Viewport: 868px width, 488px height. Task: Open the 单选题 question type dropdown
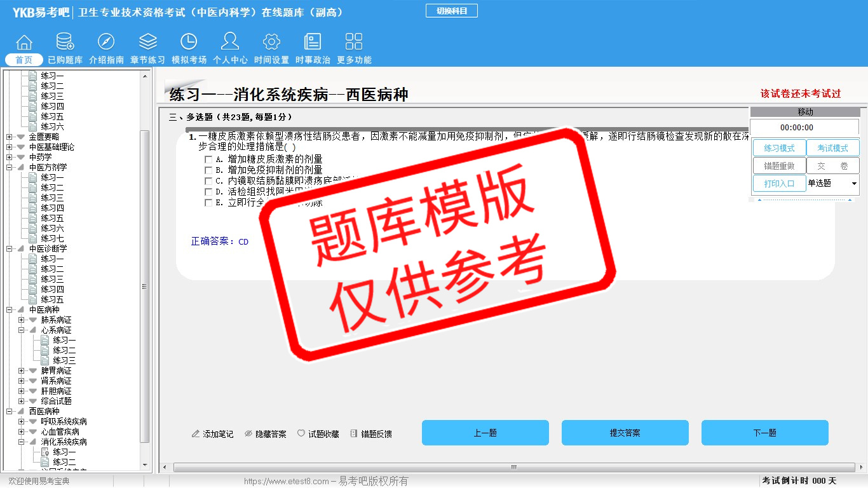click(x=832, y=184)
